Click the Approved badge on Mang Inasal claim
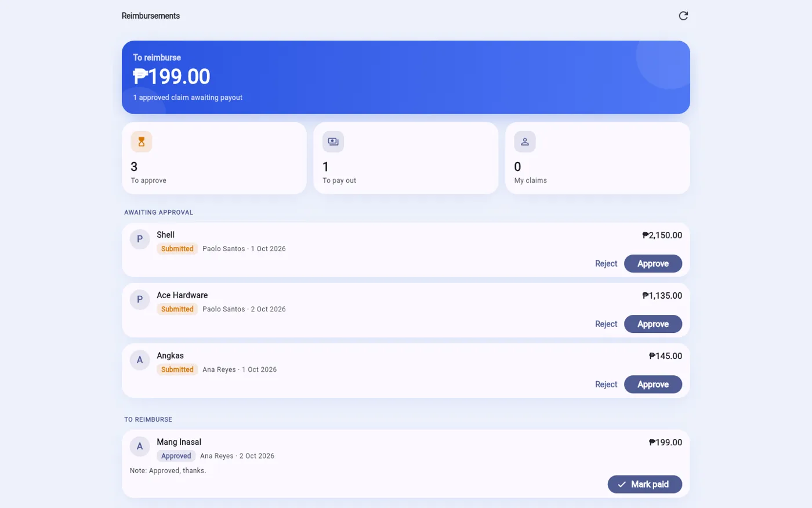The image size is (812, 508). coord(176,456)
